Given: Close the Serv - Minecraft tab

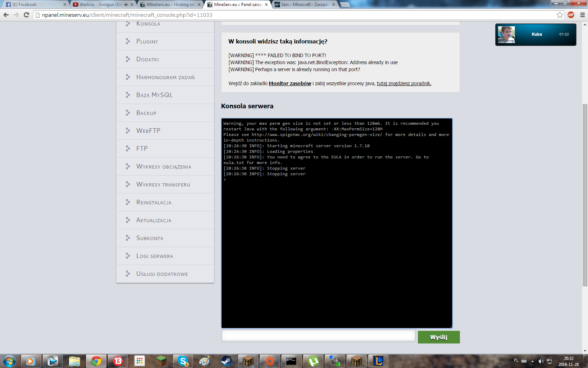Looking at the screenshot, I should (x=334, y=5).
